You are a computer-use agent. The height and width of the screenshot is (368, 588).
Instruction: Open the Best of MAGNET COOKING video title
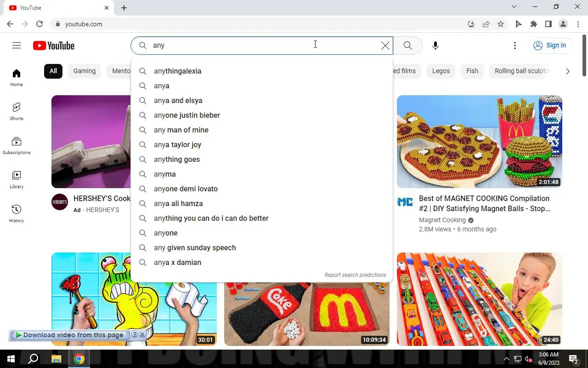(x=484, y=203)
